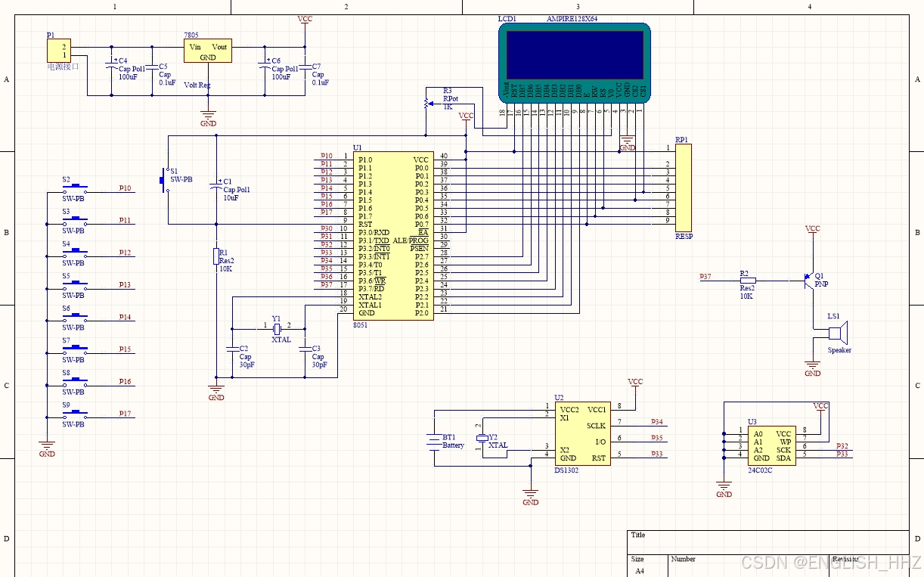
Task: Select the U3 24C02C EEPROM chip
Action: pyautogui.click(x=771, y=445)
